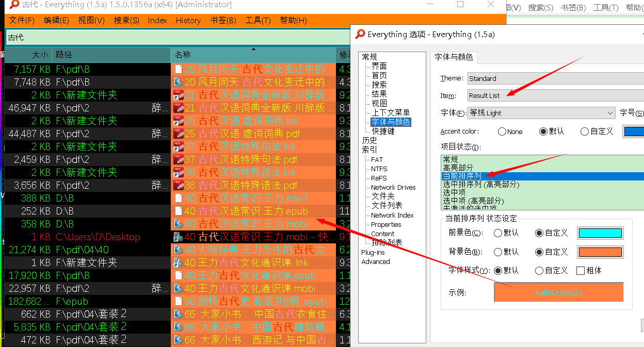Click the shortcut icon of 37 古代汉语特殊句法.lnk

point(179,146)
